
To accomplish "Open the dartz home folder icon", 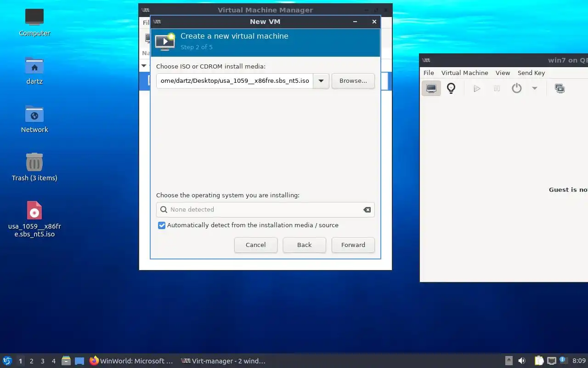I will [34, 70].
